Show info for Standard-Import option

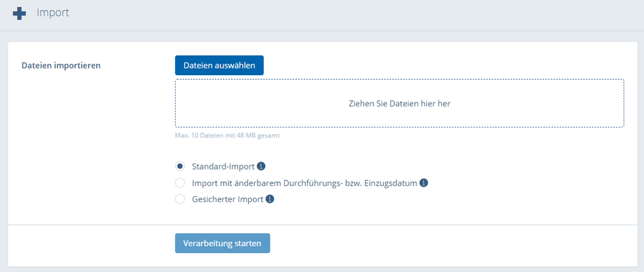(x=261, y=166)
